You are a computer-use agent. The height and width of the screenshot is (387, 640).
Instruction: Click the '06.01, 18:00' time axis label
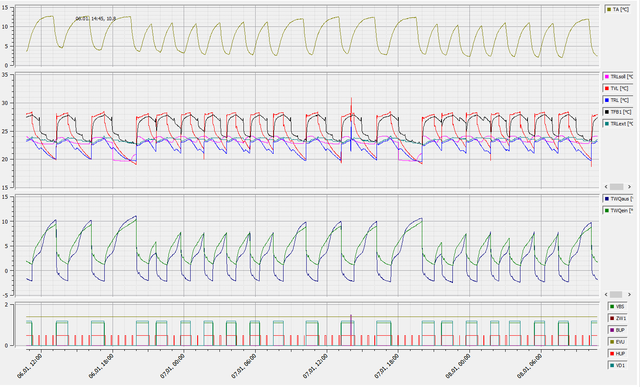click(x=102, y=366)
